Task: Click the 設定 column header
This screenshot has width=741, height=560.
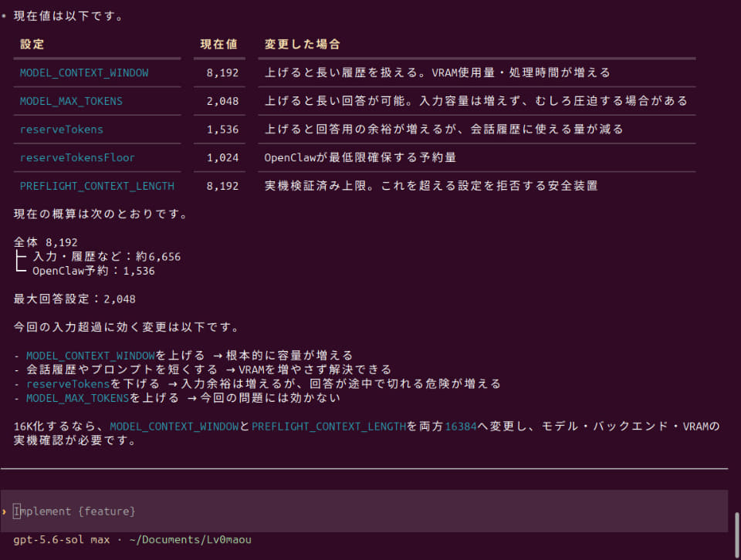Action: click(x=32, y=45)
